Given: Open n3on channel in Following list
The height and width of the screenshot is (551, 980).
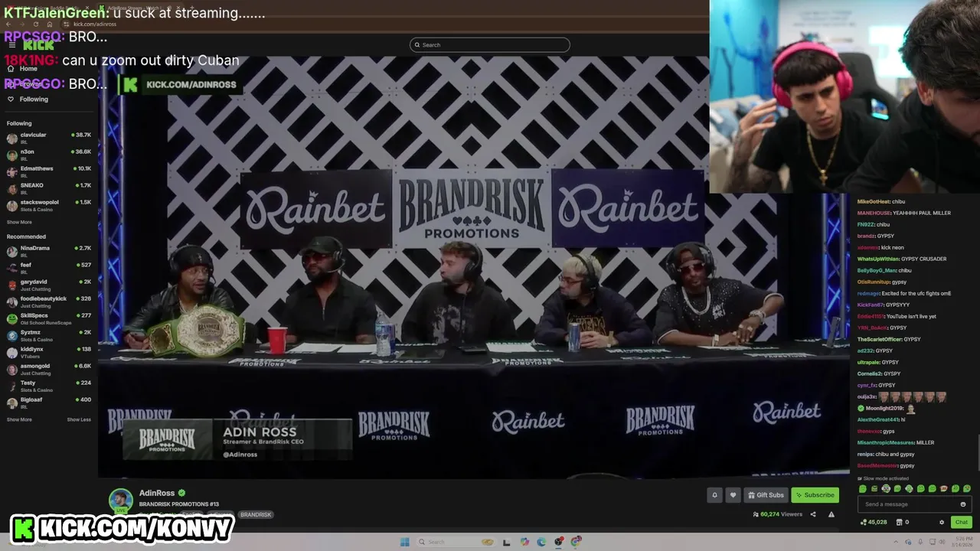Looking at the screenshot, I should pyautogui.click(x=49, y=155).
